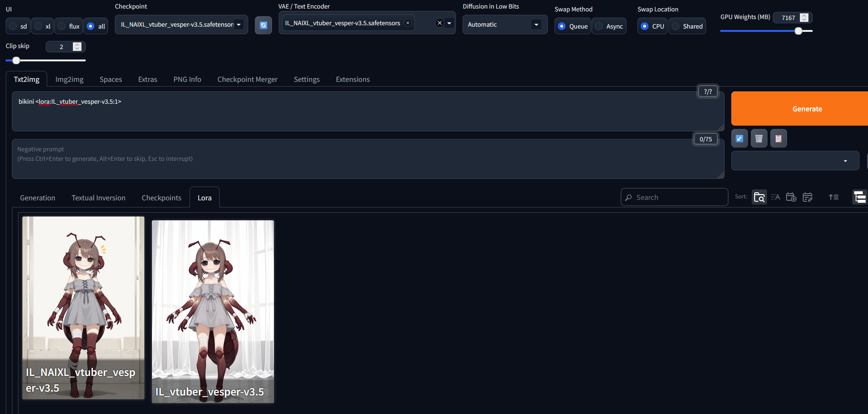This screenshot has width=868, height=414.
Task: Open the PNG Info tab
Action: click(187, 79)
